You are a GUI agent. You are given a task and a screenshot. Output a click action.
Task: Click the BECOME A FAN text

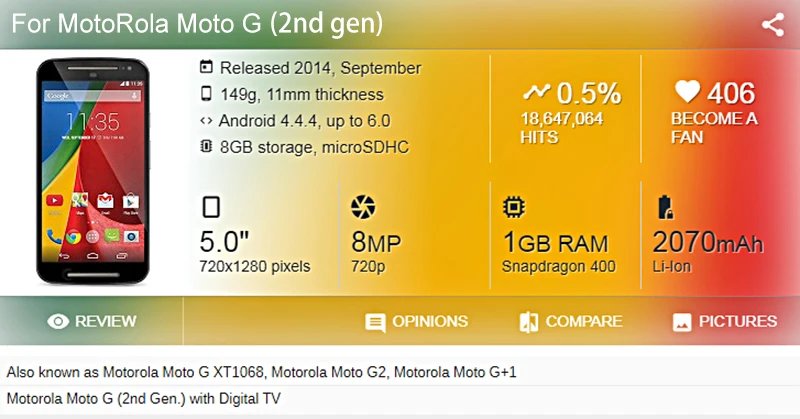[714, 128]
